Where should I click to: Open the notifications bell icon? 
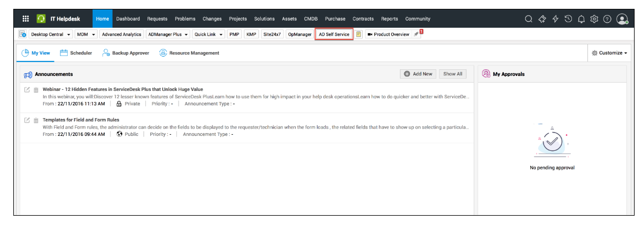tap(581, 19)
